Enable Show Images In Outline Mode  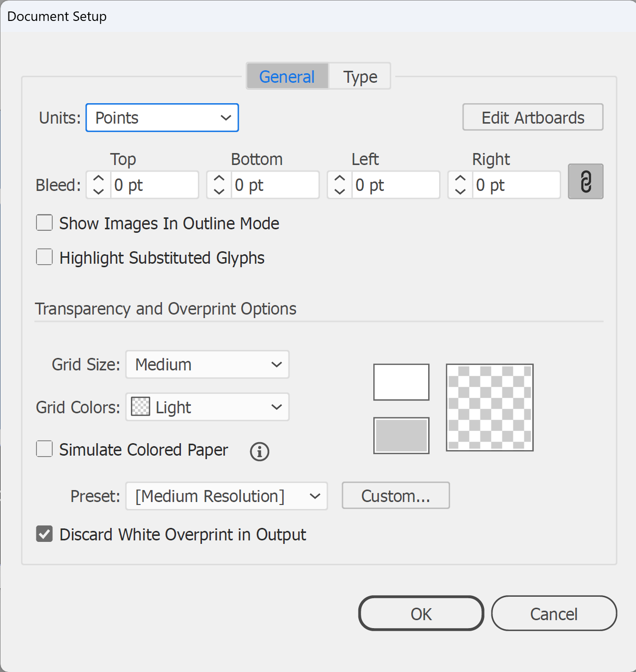pyautogui.click(x=44, y=223)
